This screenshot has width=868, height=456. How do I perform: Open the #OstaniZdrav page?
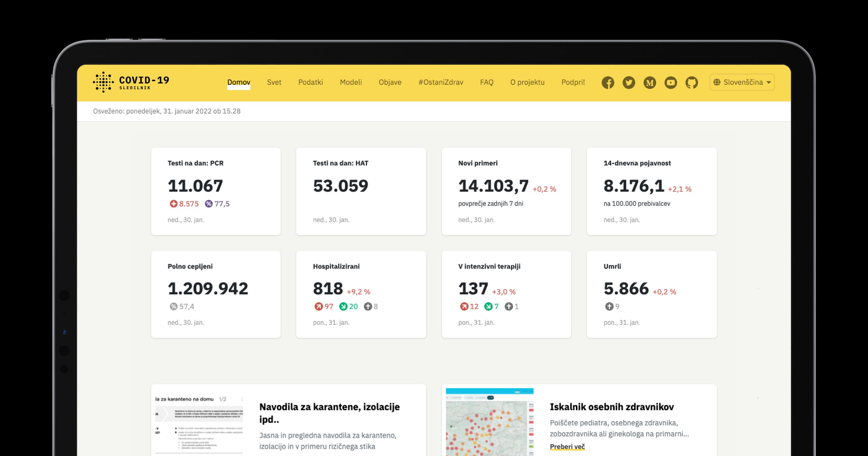click(x=441, y=82)
